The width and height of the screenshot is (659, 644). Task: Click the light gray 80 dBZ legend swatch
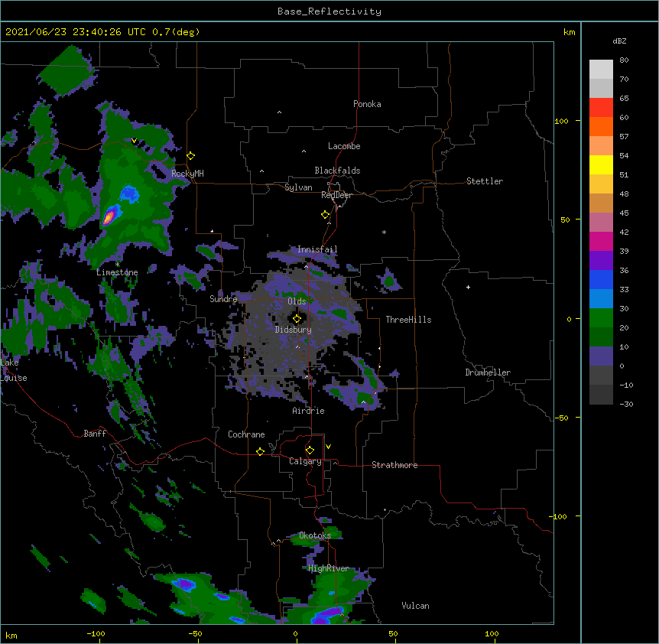pyautogui.click(x=601, y=70)
